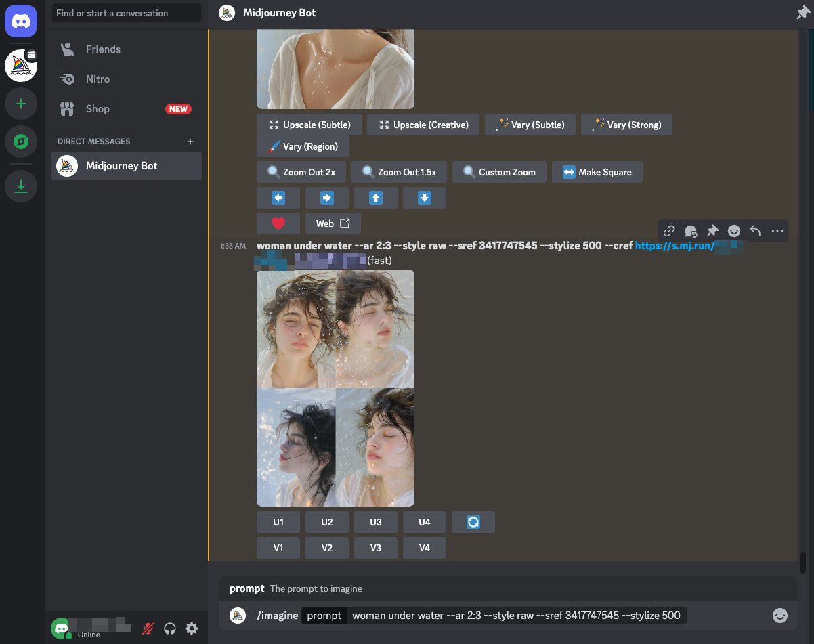This screenshot has height=644, width=814.
Task: Open the More options ellipsis menu
Action: [x=777, y=231]
